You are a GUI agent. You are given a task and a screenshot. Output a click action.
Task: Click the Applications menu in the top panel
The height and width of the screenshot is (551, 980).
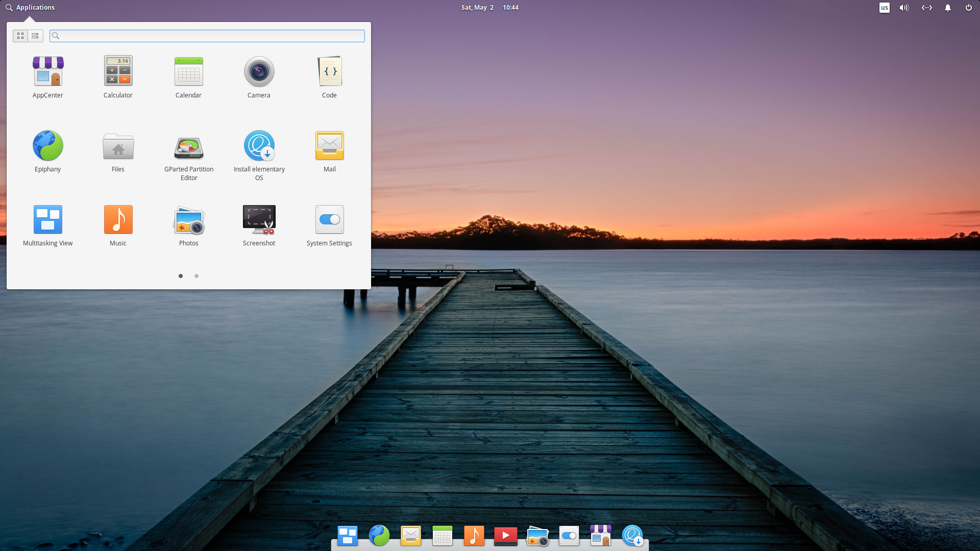tap(30, 8)
